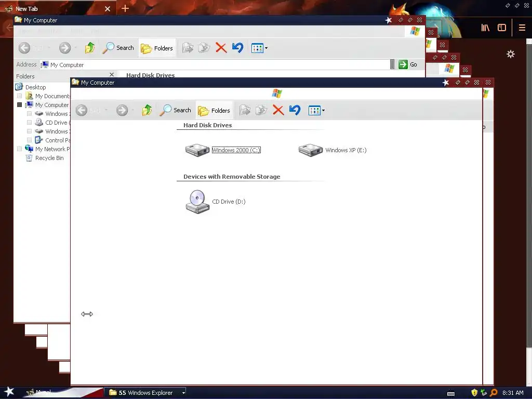Click the yellow shield tray icon
The width and height of the screenshot is (532, 399).
coord(474,393)
